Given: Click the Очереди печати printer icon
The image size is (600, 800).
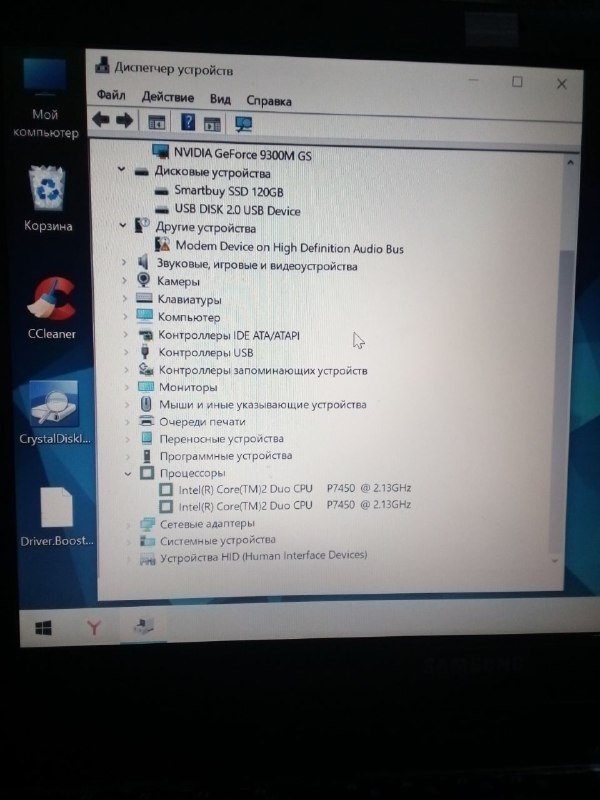Looking at the screenshot, I should click(147, 421).
